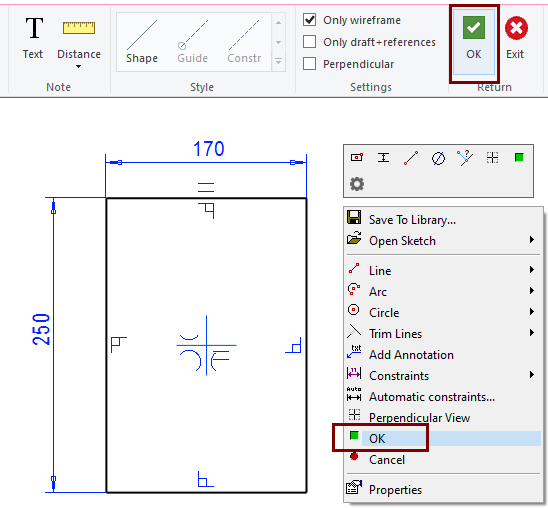Click perpendicular view icon in mini toolbar
The image size is (548, 508).
click(x=492, y=158)
